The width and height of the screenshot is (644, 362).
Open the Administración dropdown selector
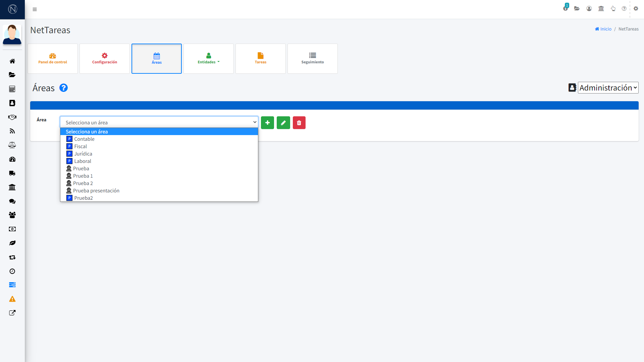click(608, 88)
